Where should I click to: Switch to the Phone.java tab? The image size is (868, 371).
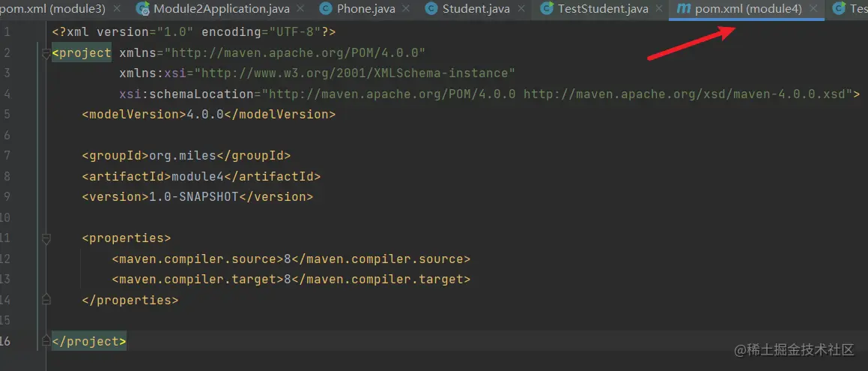pos(366,9)
